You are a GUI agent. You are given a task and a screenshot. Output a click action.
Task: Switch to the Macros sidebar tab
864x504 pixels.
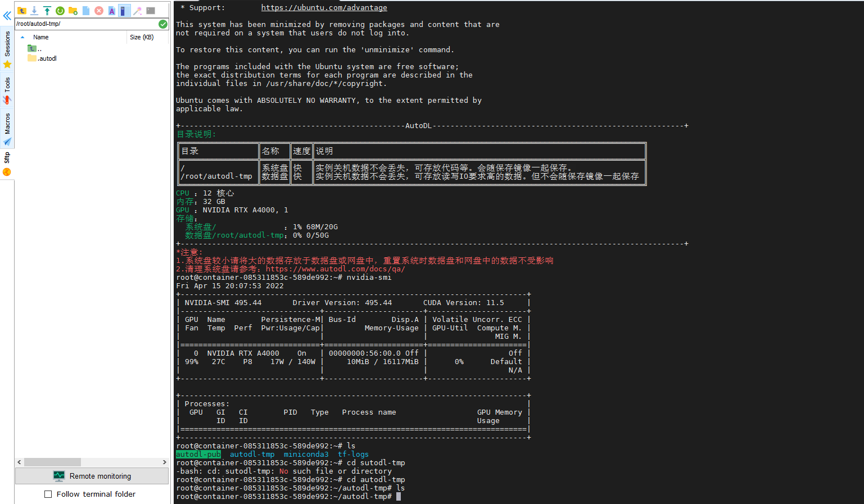7,123
